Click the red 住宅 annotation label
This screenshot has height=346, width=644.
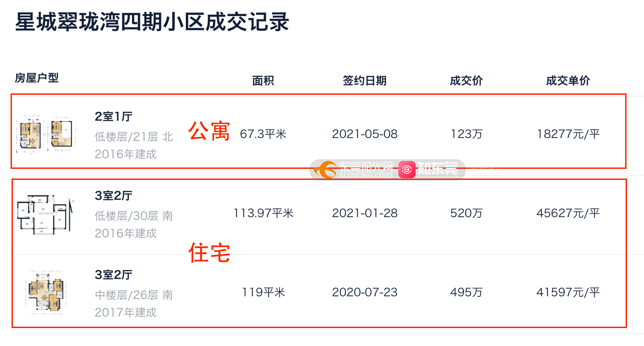209,253
